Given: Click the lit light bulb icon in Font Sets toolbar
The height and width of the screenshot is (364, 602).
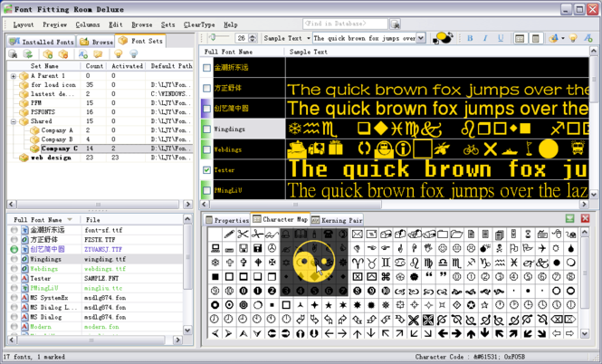Looking at the screenshot, I should 118,54.
